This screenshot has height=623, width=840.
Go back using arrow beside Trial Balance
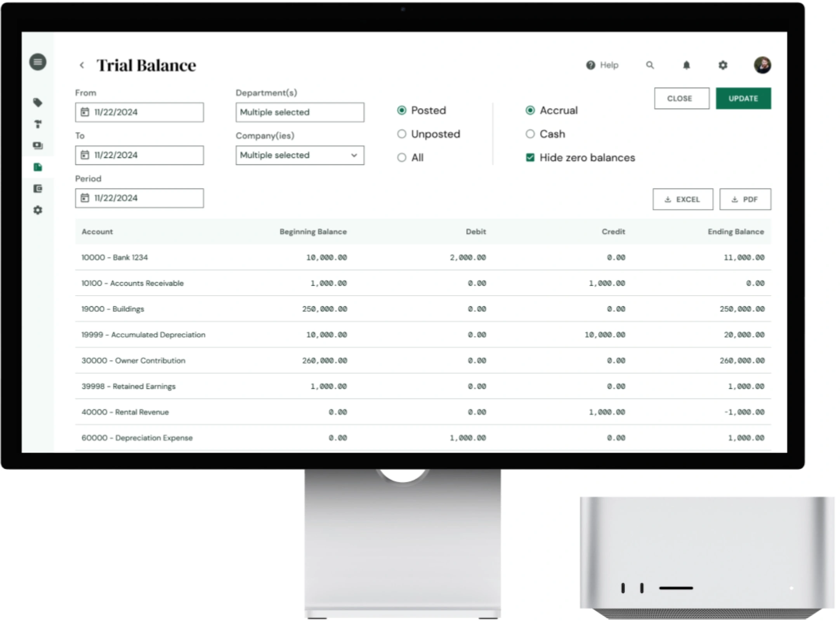[82, 65]
